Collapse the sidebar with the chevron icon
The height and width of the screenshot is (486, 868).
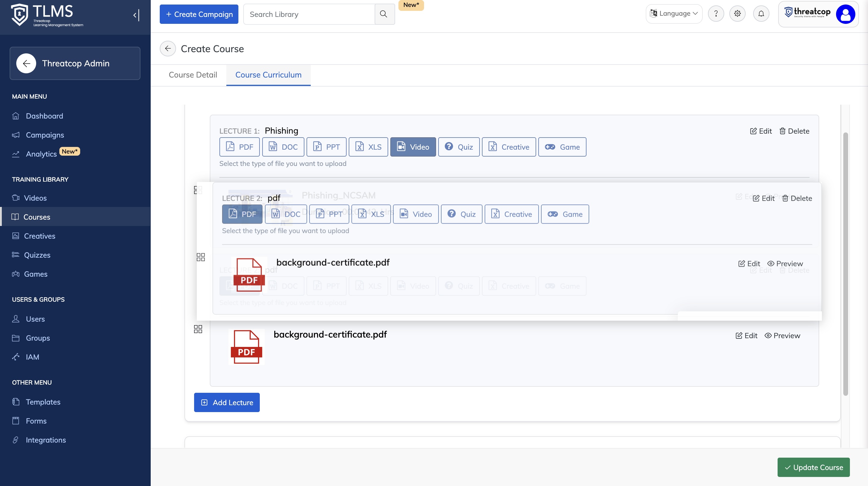[x=136, y=15]
